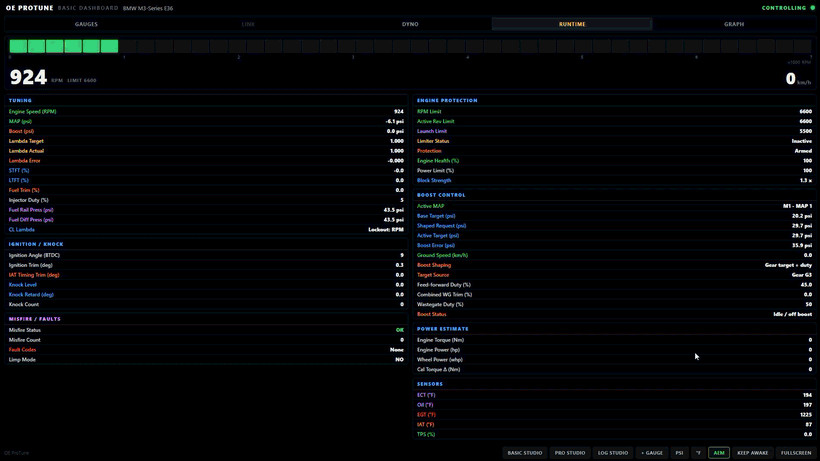Select the Knock Count row label

point(24,304)
